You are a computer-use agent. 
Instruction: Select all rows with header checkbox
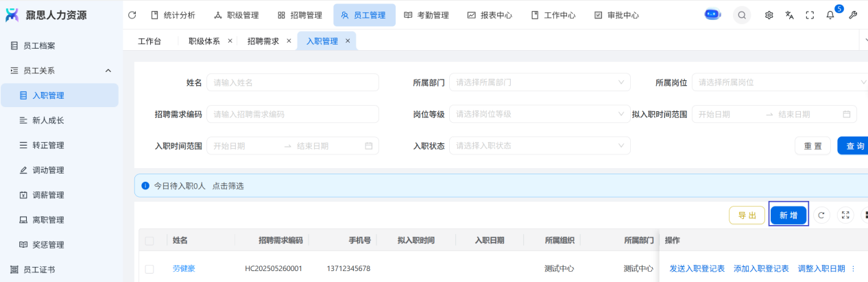[149, 241]
